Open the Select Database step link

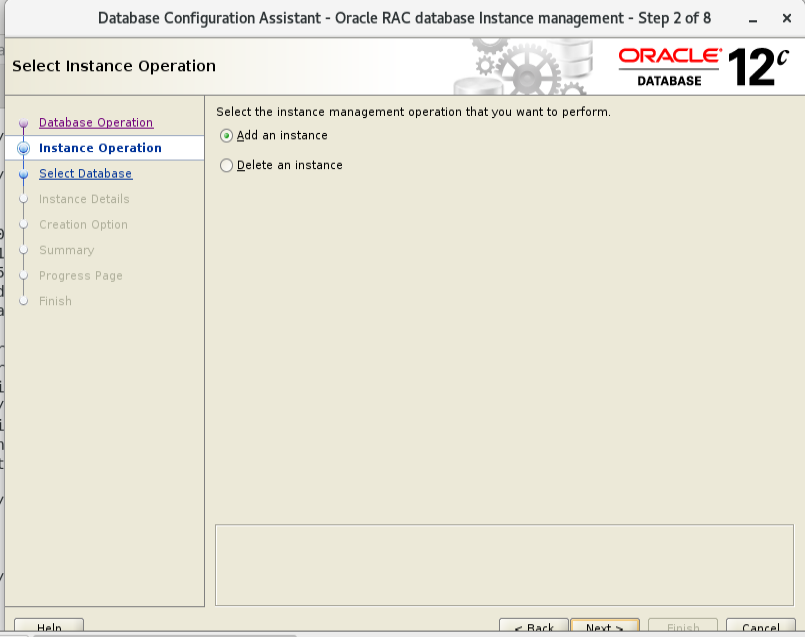pos(86,173)
